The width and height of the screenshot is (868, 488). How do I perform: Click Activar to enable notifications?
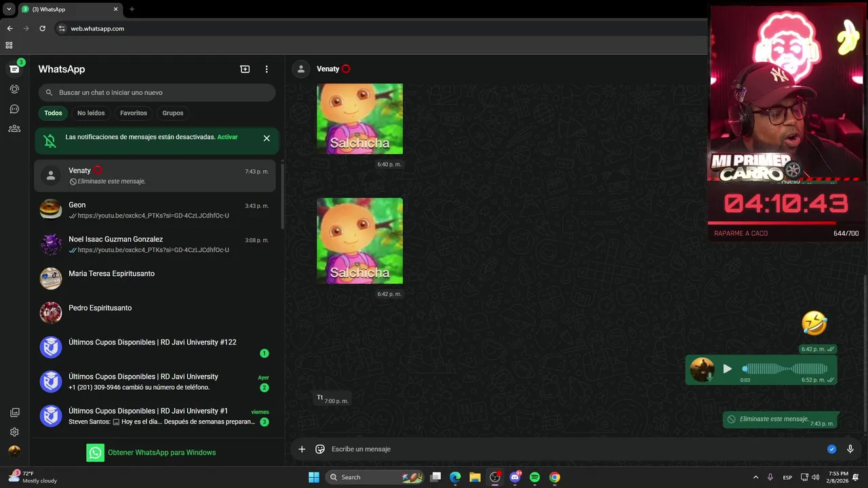pos(227,137)
